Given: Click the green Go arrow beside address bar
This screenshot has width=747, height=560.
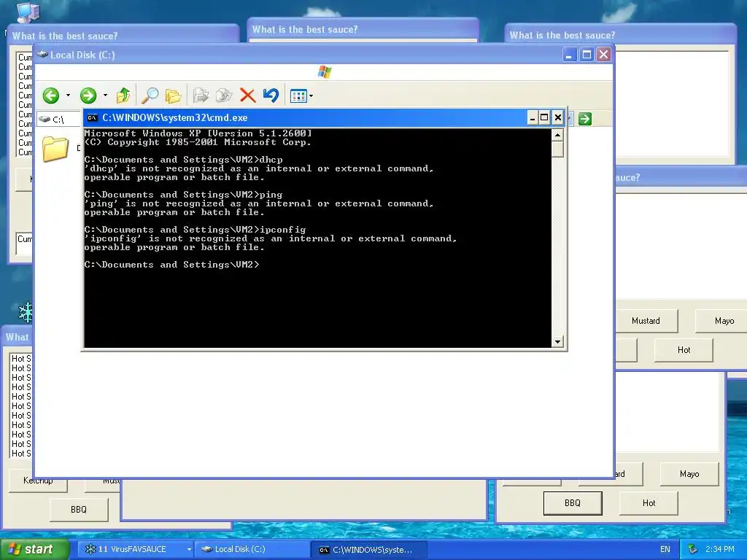Looking at the screenshot, I should pos(585,119).
